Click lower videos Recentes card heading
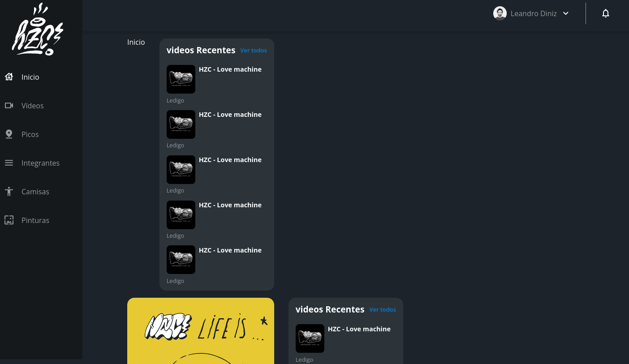629x364 pixels. click(x=330, y=309)
